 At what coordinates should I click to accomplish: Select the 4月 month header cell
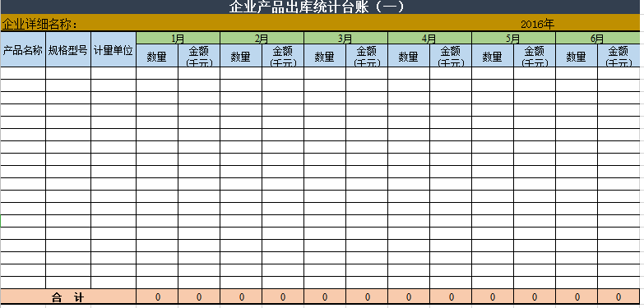pyautogui.click(x=429, y=38)
